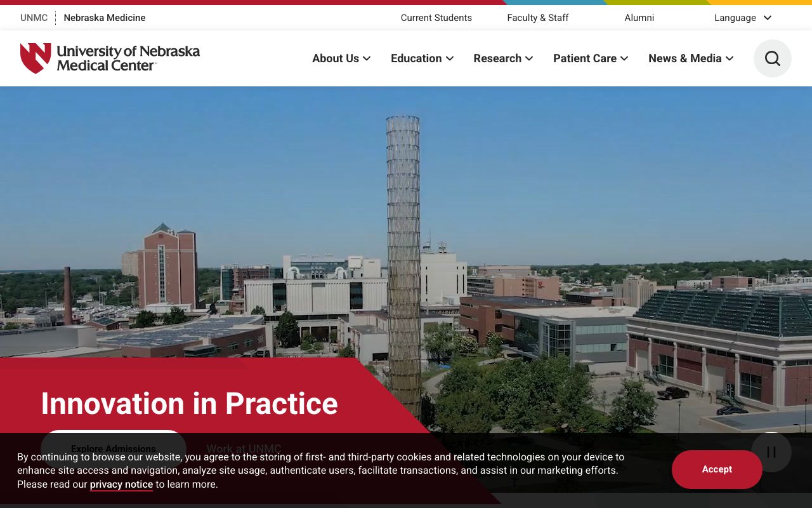Pause the background video
The height and width of the screenshot is (508, 812).
[771, 451]
